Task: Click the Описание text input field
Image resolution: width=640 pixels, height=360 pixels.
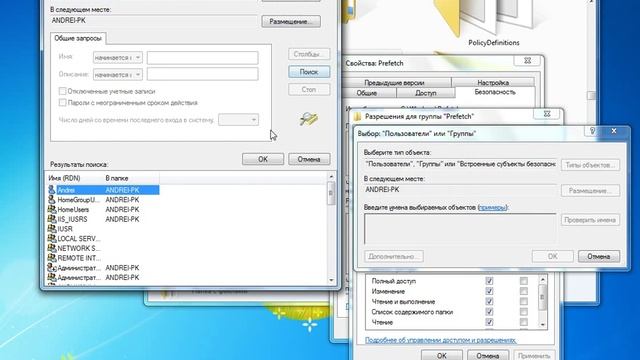Action: (x=202, y=74)
